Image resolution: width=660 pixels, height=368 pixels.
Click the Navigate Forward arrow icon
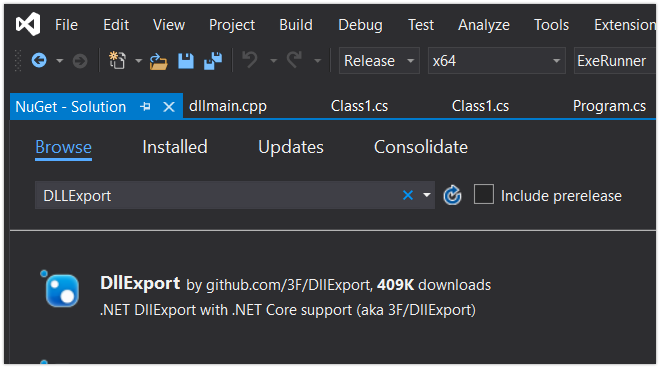pyautogui.click(x=80, y=61)
